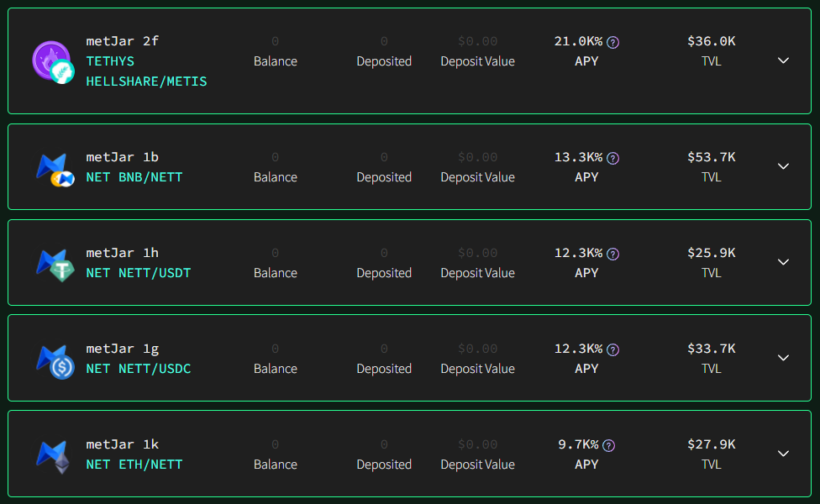Show APY tooltip for metJar 1g row
The image size is (820, 504).
click(613, 349)
